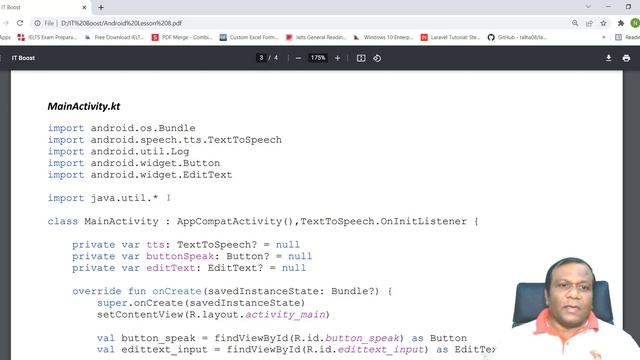Click the 'private var editText' line
640x360 pixels.
[189, 268]
